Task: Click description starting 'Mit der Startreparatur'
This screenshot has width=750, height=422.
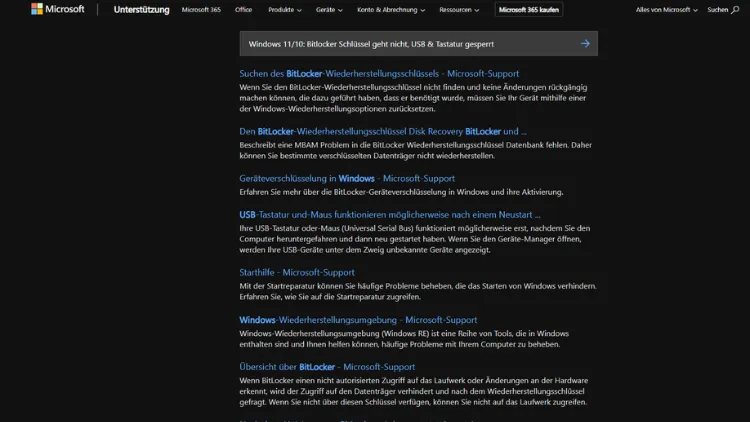Action: (418, 291)
